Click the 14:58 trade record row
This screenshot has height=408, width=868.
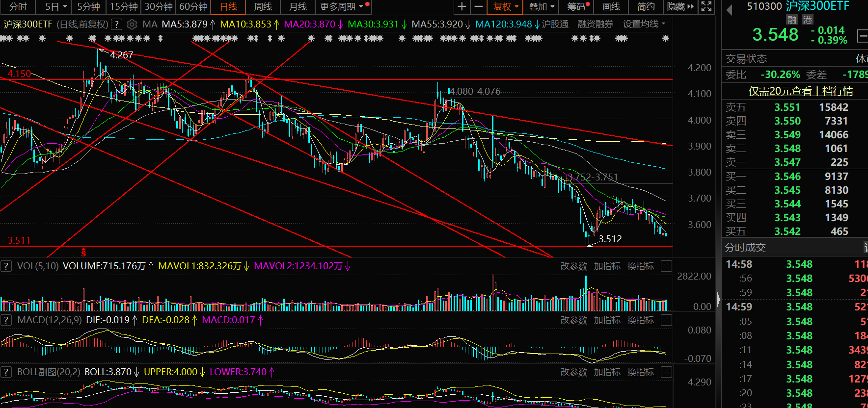795,264
